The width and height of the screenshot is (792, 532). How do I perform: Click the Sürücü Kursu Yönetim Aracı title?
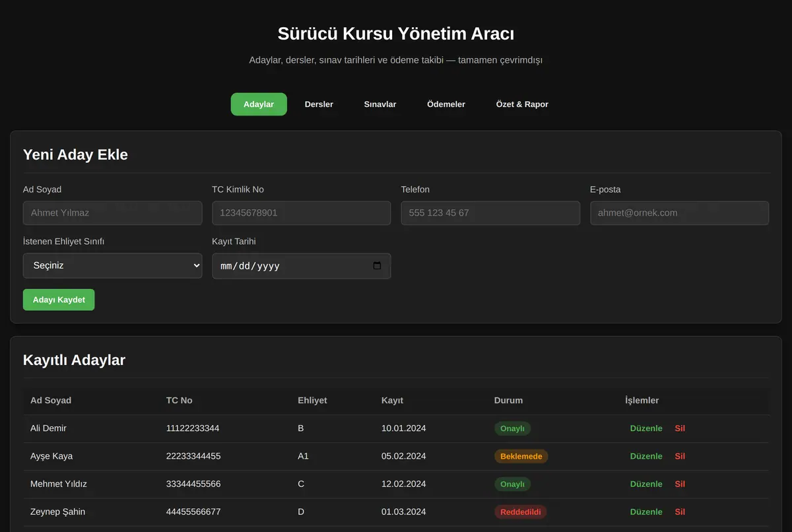[396, 34]
